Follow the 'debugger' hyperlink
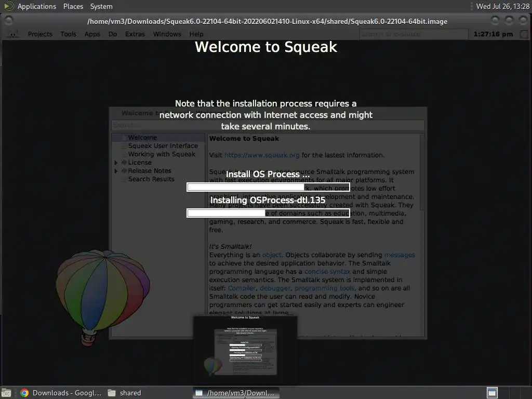The height and width of the screenshot is (399, 532). click(x=275, y=288)
